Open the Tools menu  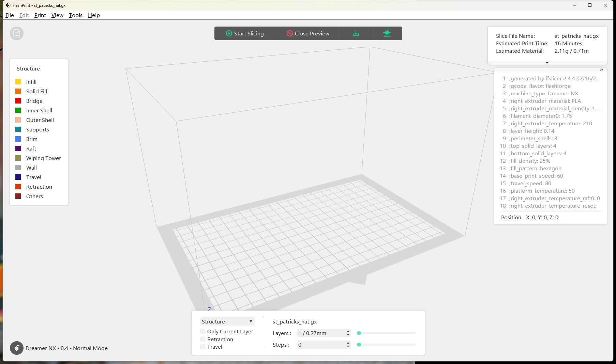click(75, 15)
